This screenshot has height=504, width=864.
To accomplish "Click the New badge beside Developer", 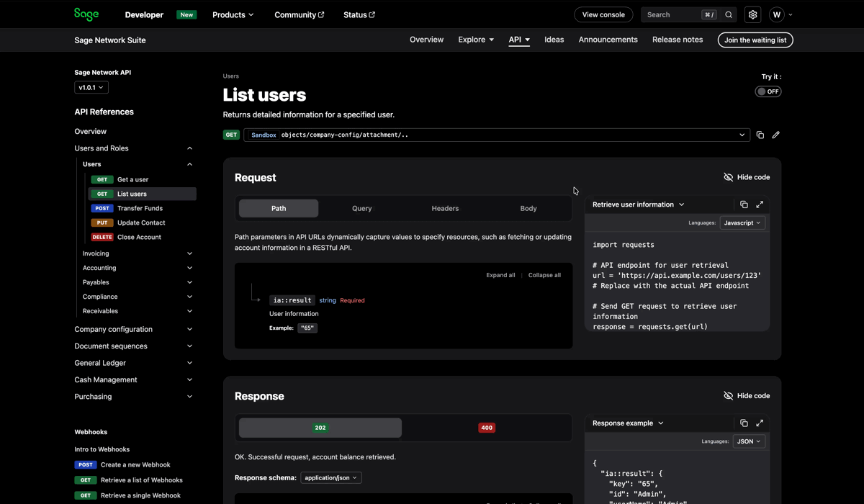I will 186,14.
